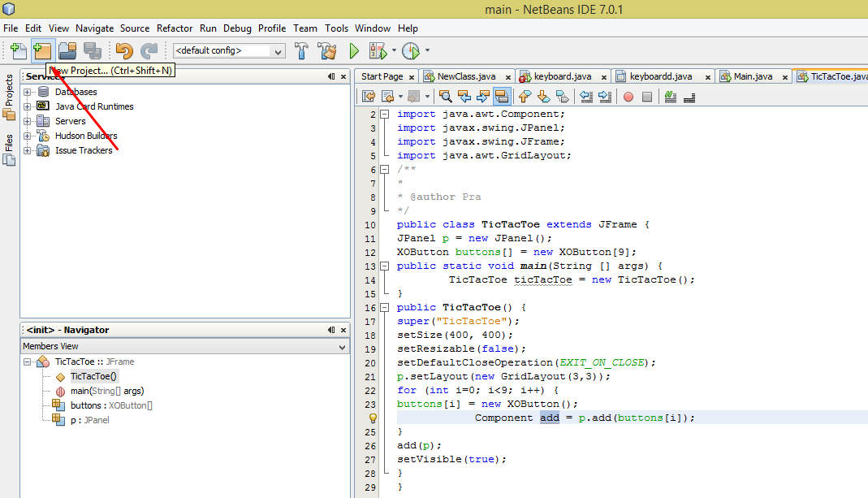Image resolution: width=868 pixels, height=498 pixels.
Task: Open the Projects side panel button
Action: click(x=9, y=97)
